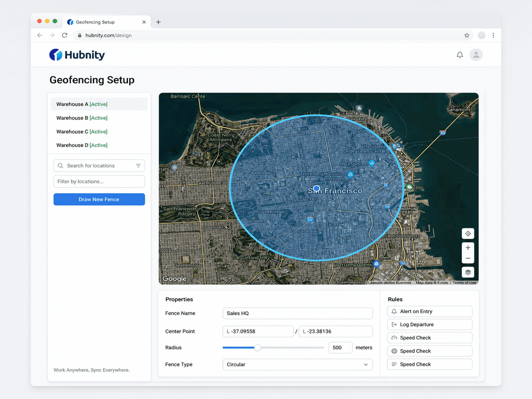Click Draw New Fence button
The height and width of the screenshot is (399, 532).
point(99,199)
